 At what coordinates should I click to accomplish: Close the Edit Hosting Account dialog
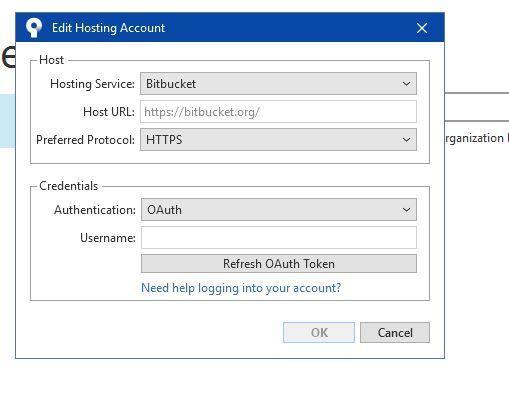point(422,28)
